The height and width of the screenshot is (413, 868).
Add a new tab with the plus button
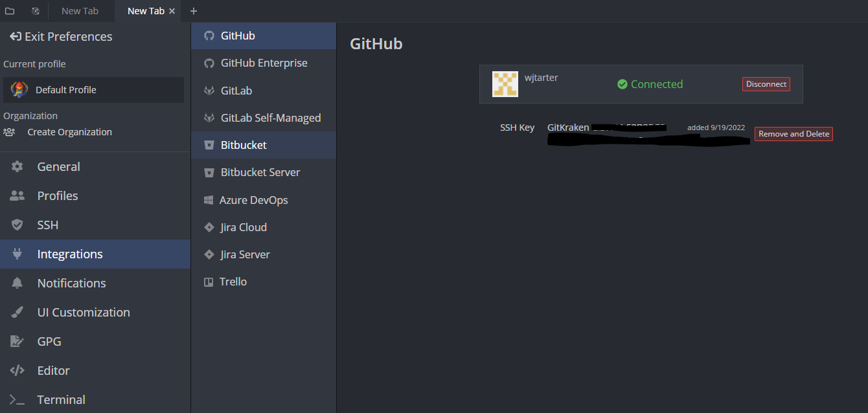[194, 11]
